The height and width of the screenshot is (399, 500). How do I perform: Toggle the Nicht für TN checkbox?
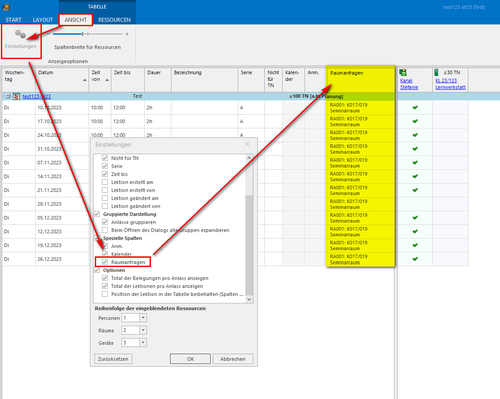105,158
